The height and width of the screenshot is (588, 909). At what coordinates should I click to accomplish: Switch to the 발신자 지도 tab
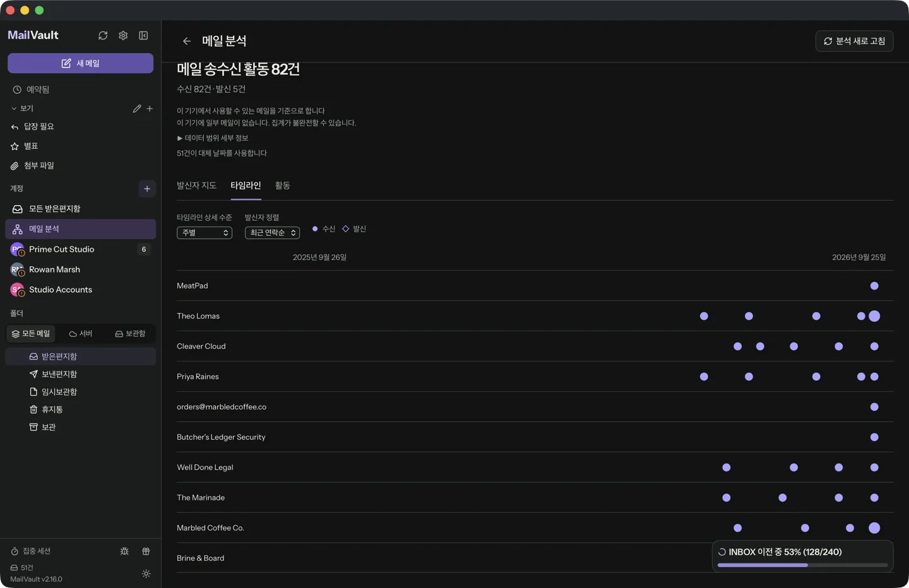(196, 185)
